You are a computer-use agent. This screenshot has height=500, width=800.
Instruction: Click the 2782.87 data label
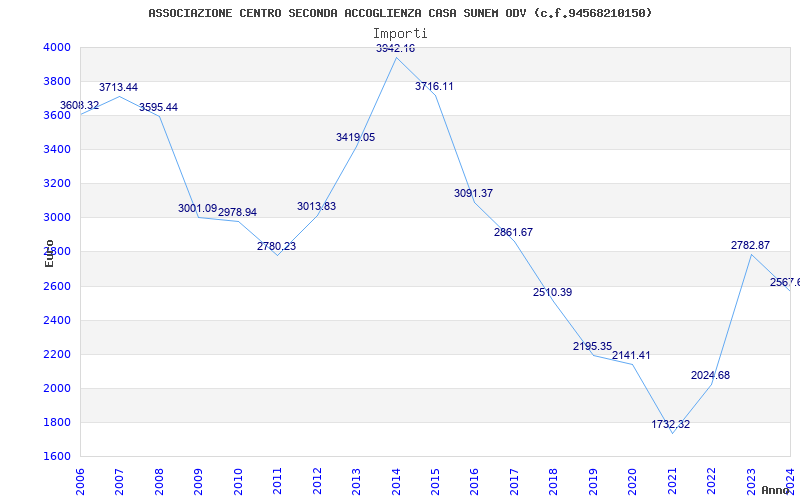point(751,245)
